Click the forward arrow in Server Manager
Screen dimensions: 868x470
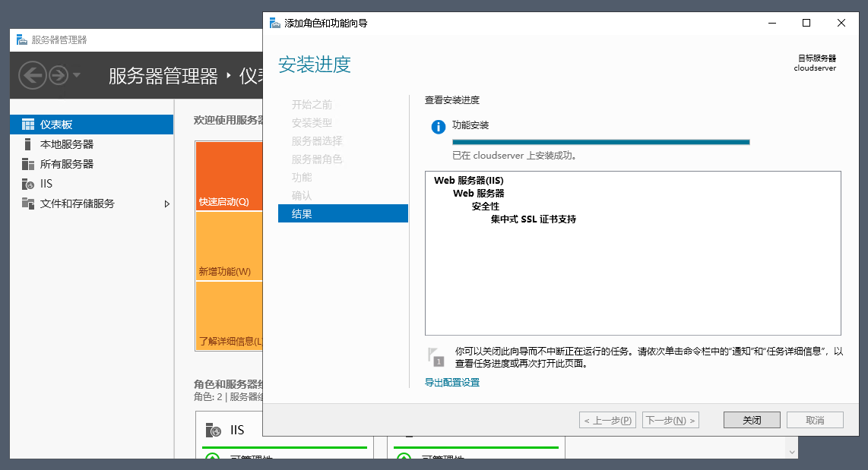coord(59,74)
